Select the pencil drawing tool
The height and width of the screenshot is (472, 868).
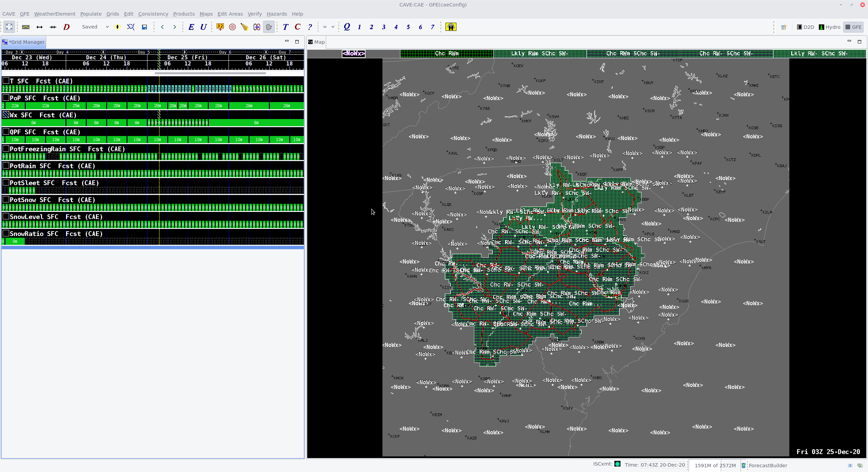pos(245,27)
